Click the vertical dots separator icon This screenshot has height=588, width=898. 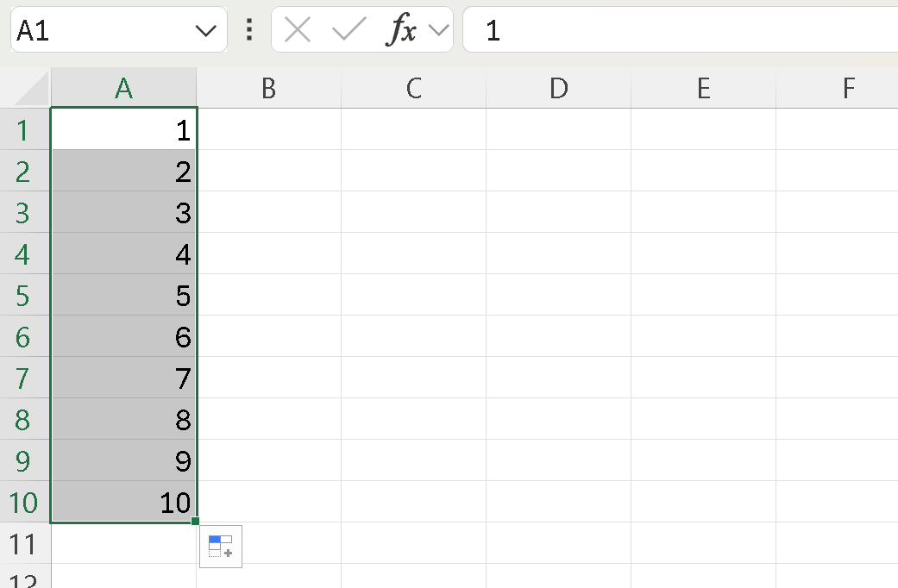coord(248,29)
